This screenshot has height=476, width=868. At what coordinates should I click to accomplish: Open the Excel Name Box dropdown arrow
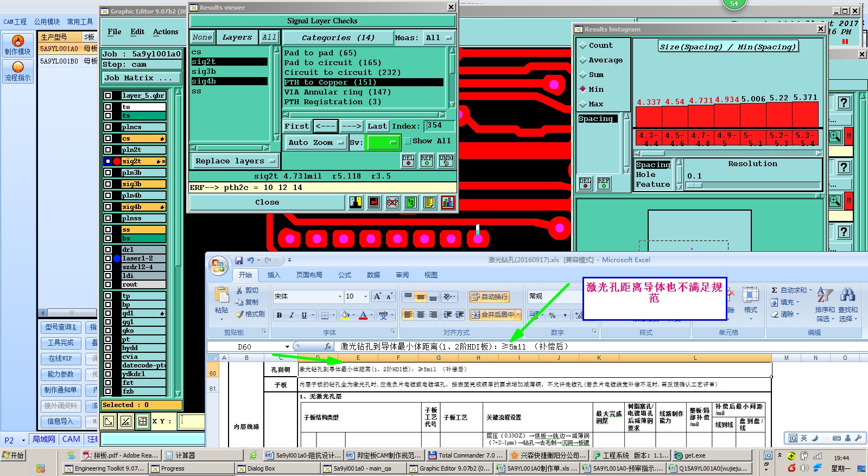(287, 347)
